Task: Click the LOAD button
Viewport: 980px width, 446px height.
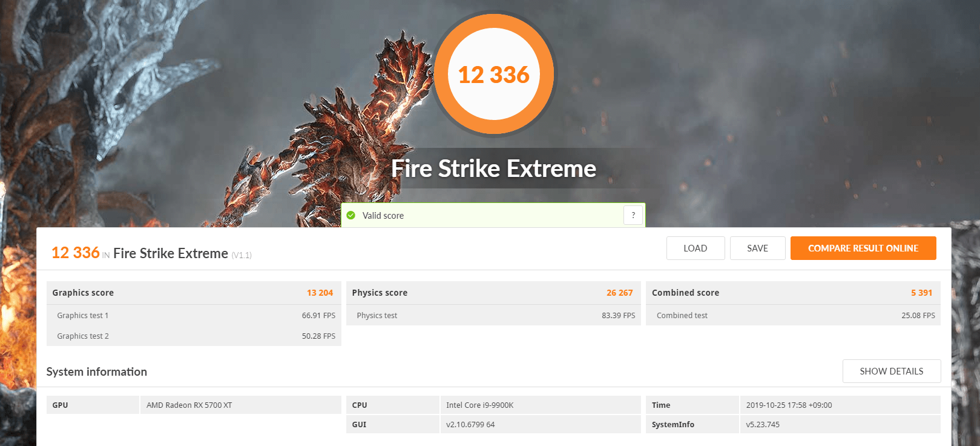Action: (696, 248)
